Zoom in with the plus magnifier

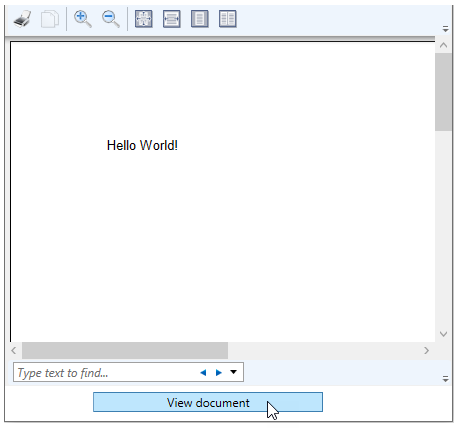83,19
